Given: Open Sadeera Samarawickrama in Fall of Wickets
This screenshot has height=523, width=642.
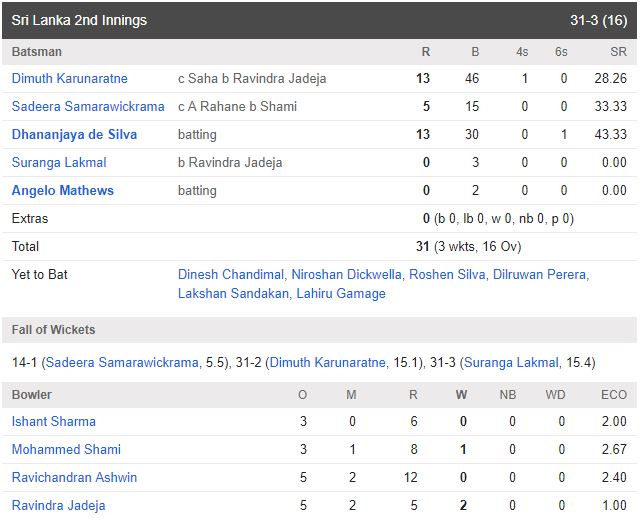Looking at the screenshot, I should (121, 362).
